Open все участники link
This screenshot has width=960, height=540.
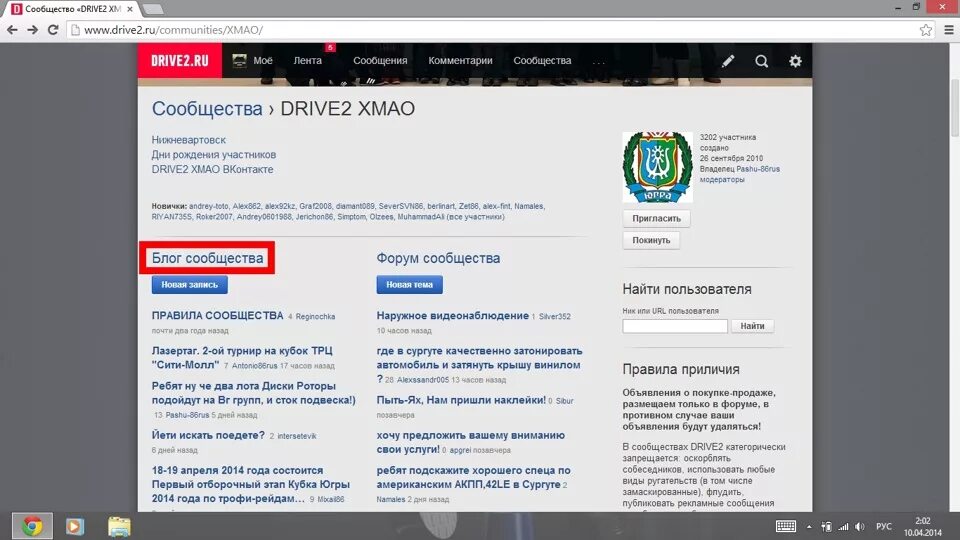coord(475,217)
